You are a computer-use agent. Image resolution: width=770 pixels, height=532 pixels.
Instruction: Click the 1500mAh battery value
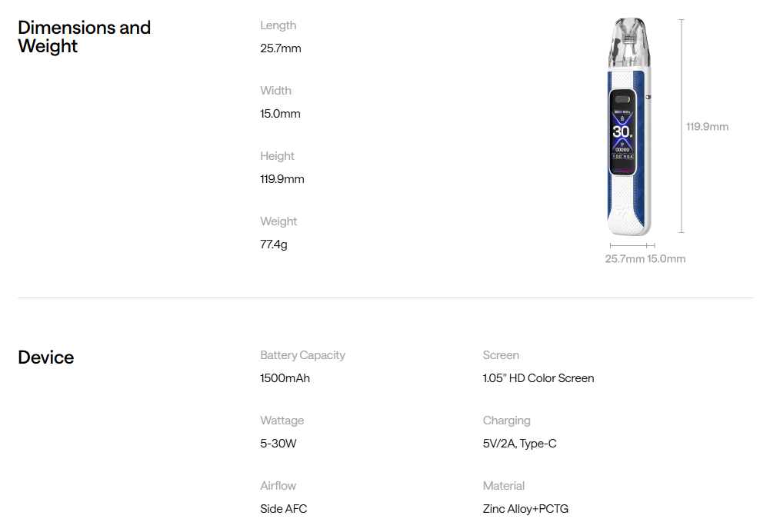point(285,378)
